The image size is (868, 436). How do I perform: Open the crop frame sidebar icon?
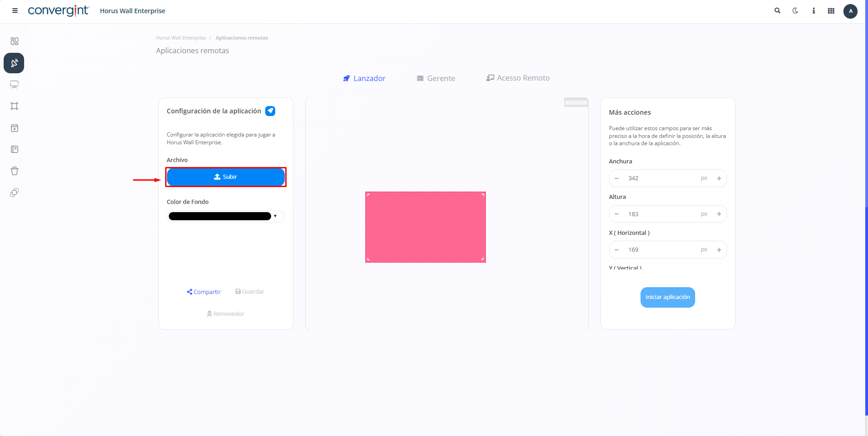(15, 106)
